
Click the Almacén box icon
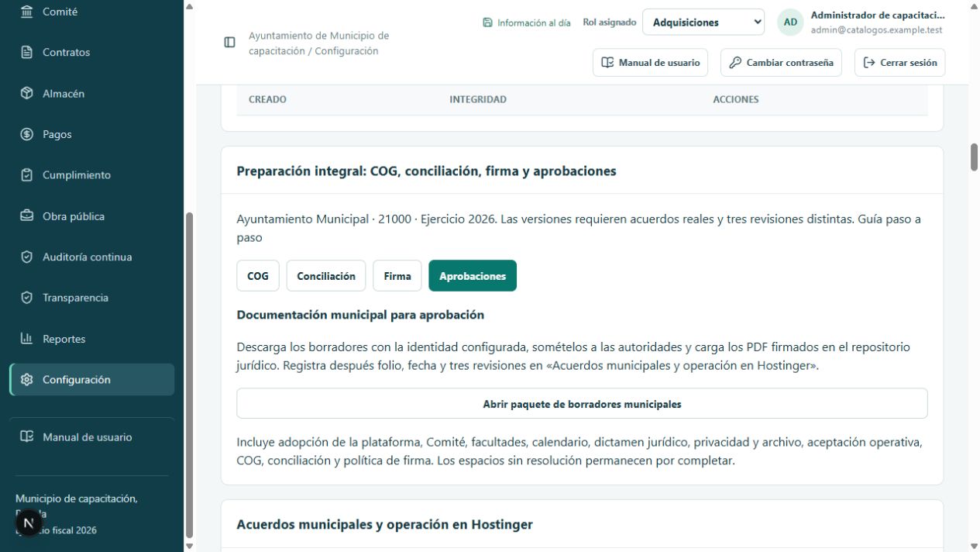27,94
